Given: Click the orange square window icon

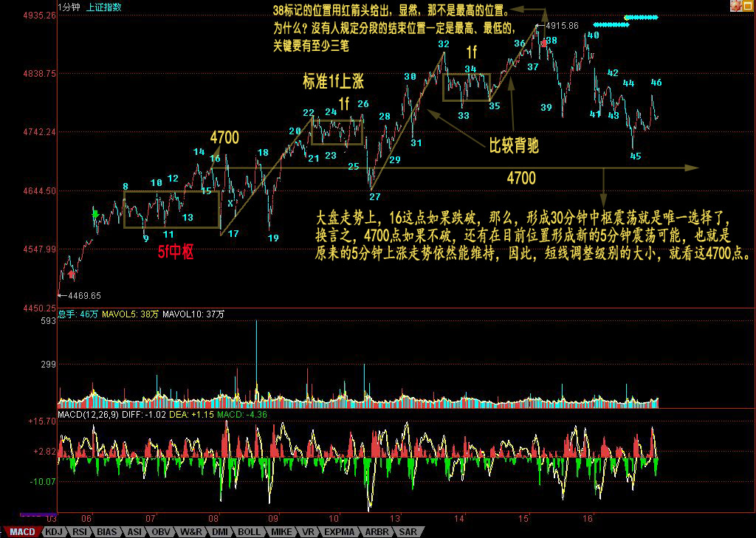Looking at the screenshot, I should coord(748,6).
